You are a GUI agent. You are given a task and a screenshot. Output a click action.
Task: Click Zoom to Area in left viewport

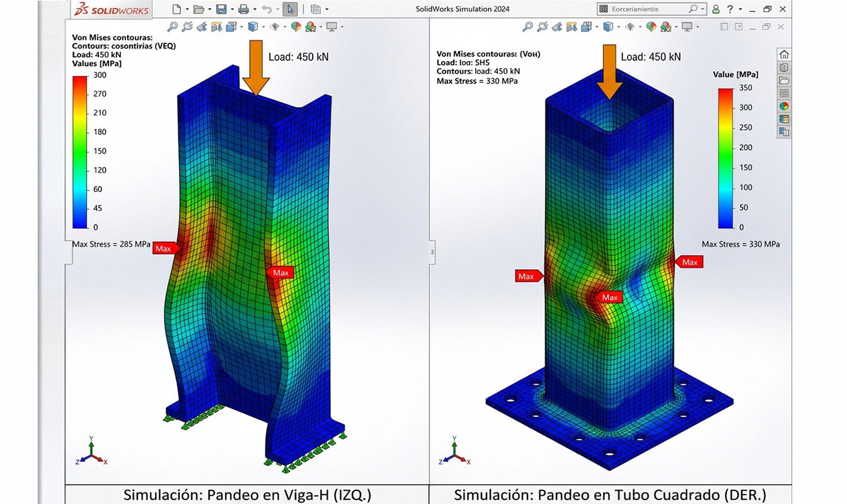tap(188, 26)
